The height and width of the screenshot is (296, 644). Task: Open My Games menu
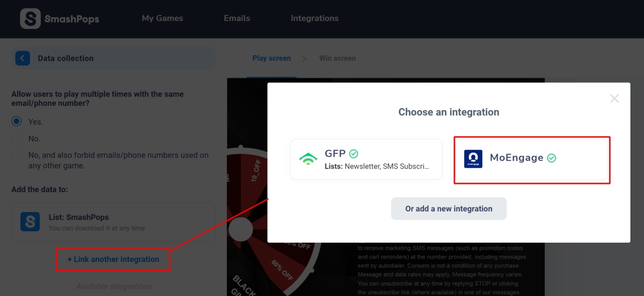click(162, 19)
